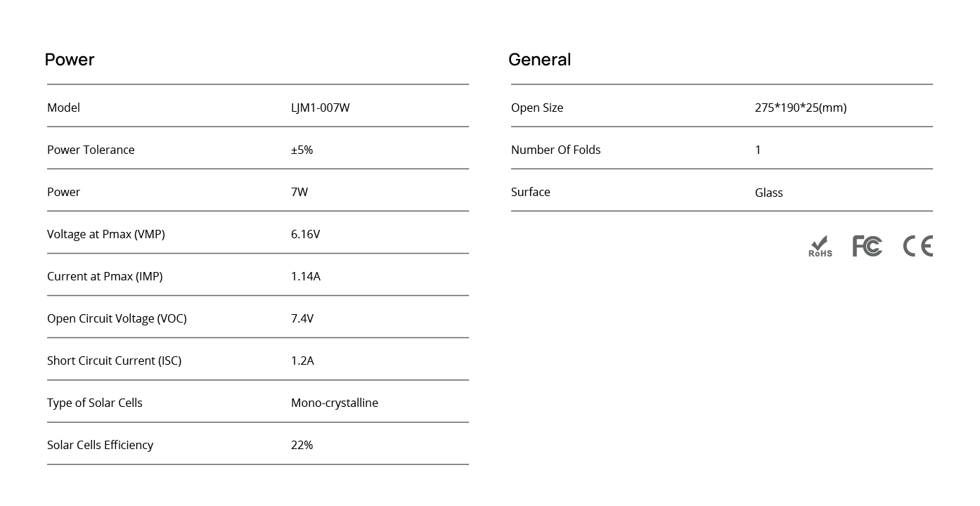Click the model value LJM1-007W
This screenshot has width=980, height=506.
321,108
